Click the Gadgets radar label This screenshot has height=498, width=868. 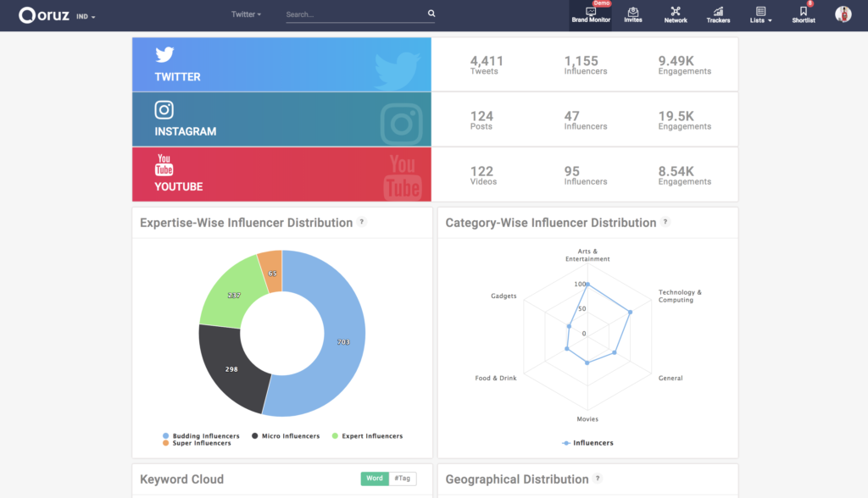504,296
